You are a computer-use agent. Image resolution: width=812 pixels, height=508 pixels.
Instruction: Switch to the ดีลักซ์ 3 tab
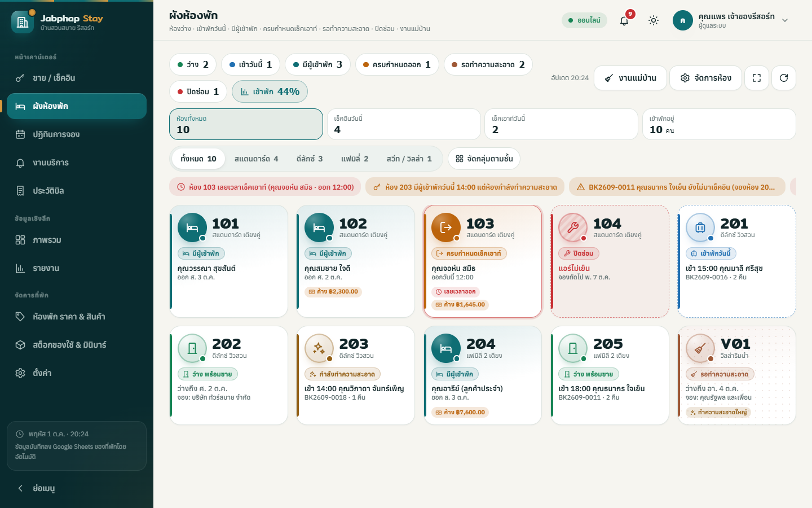tap(310, 159)
